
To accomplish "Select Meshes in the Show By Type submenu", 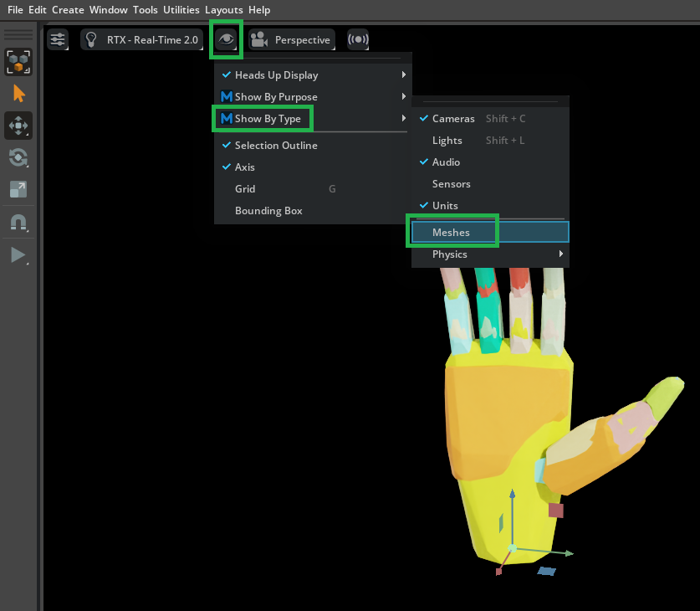I will [452, 230].
